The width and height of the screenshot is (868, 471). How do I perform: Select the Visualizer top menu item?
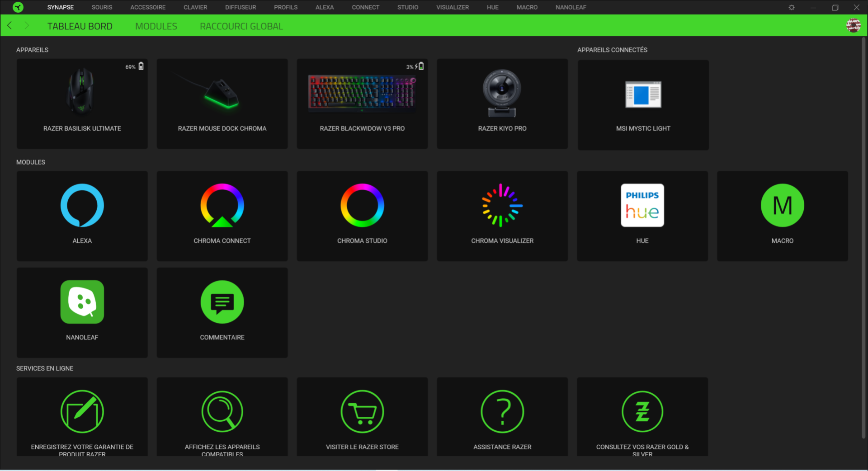453,7
